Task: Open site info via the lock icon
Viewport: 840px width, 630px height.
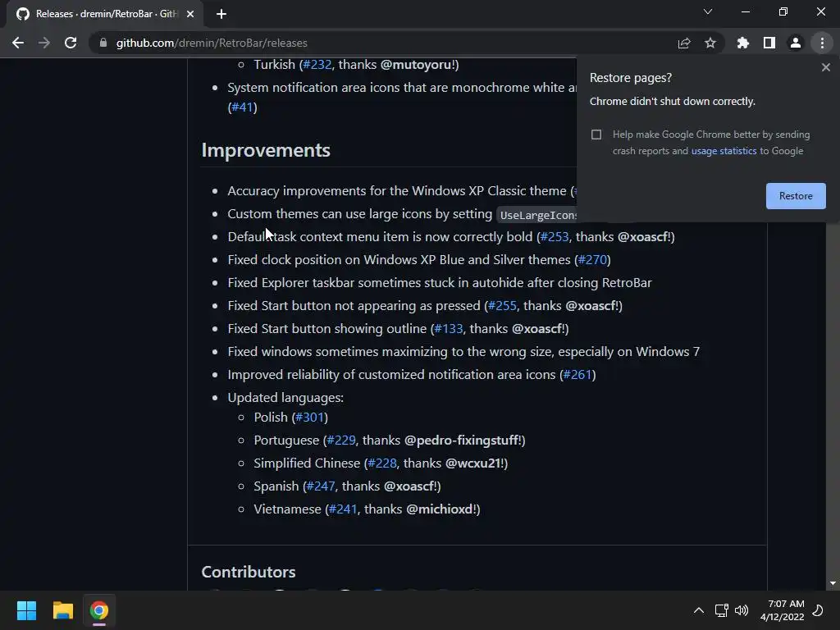Action: (103, 43)
